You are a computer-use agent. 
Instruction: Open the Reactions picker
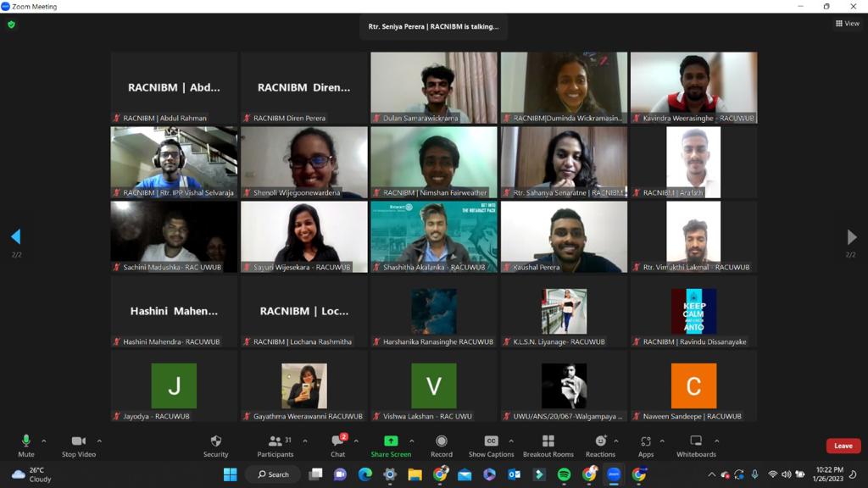[x=600, y=446]
